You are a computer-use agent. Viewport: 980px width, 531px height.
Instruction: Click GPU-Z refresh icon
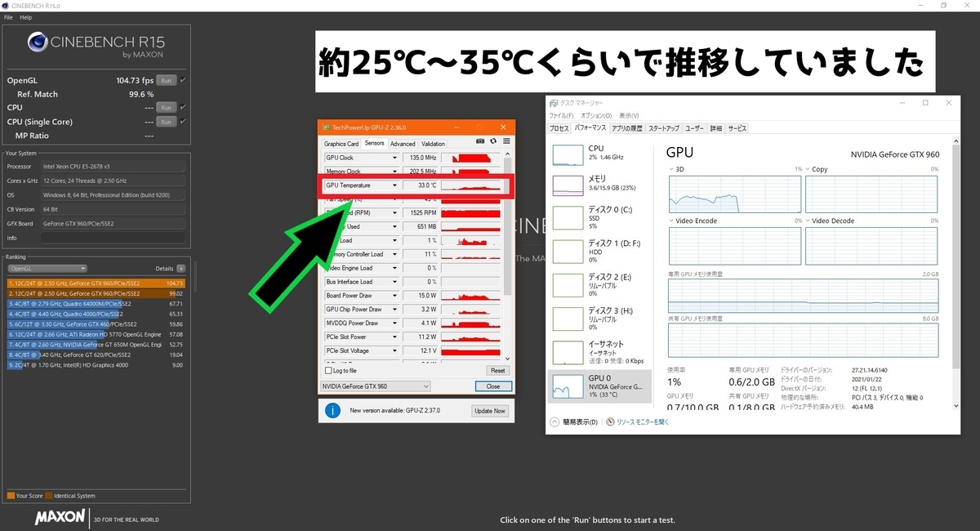click(495, 143)
